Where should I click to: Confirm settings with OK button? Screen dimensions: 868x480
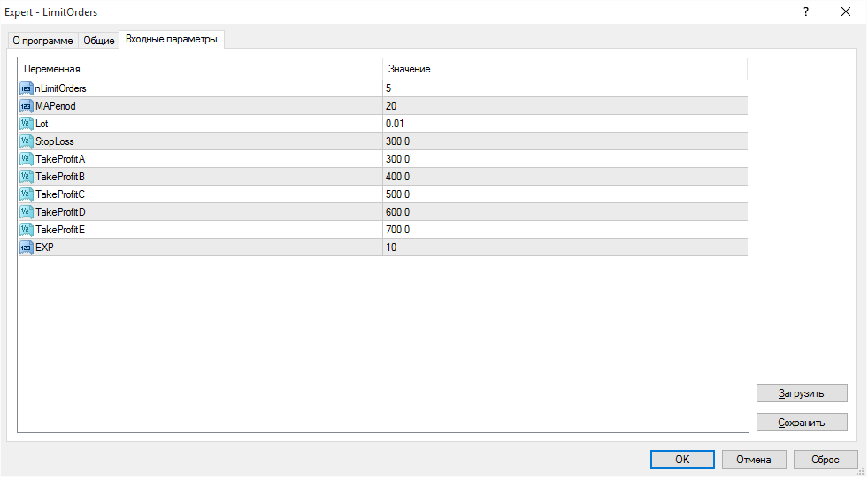(682, 459)
